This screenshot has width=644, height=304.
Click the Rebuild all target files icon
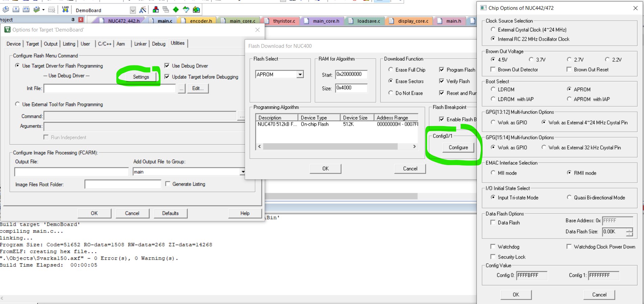26,9
